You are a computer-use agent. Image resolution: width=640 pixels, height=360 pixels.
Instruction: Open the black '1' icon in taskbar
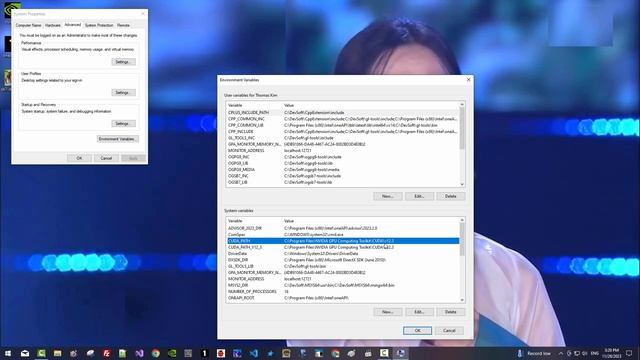pos(204,353)
